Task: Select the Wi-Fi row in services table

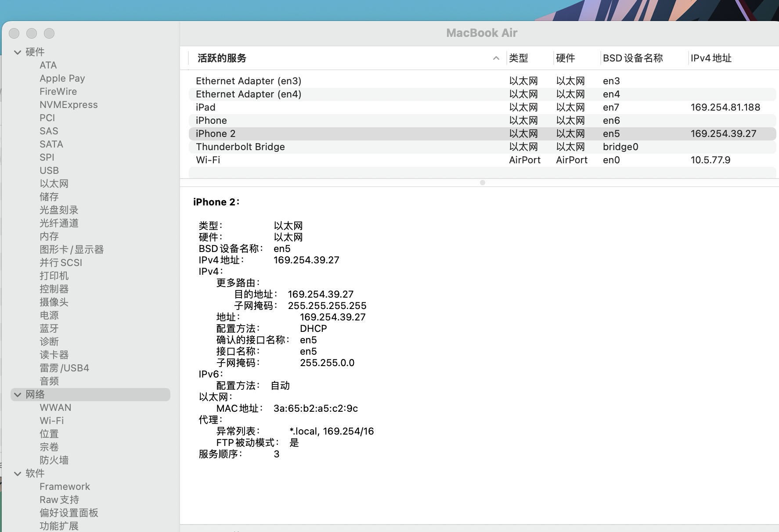Action: click(208, 160)
